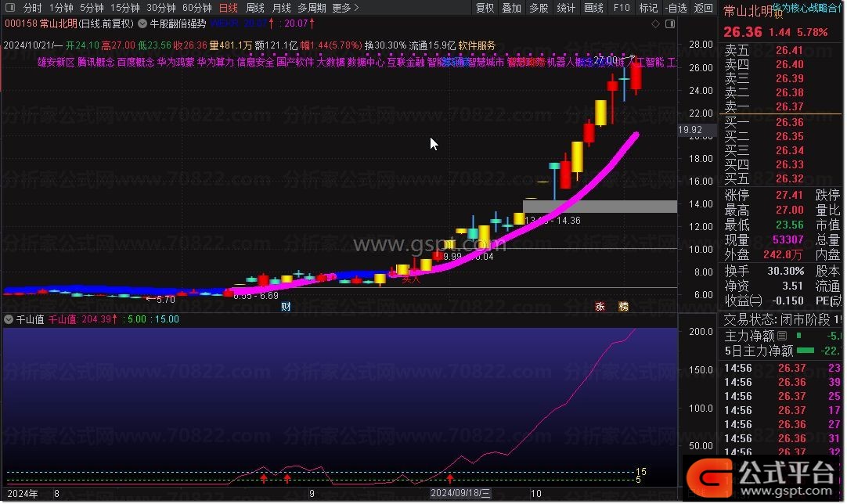
Task: Open the 多周期 multi-period view
Action: 312,8
